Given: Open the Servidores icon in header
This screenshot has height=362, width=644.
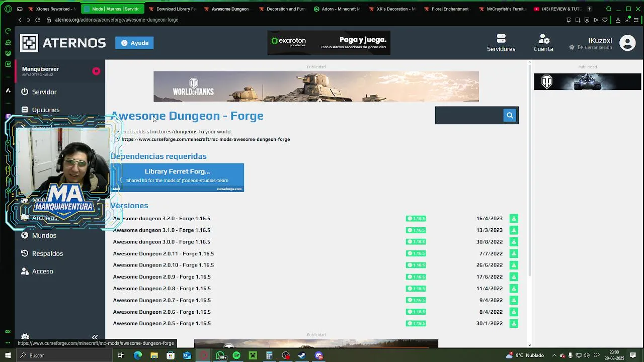Looking at the screenshot, I should (x=501, y=43).
